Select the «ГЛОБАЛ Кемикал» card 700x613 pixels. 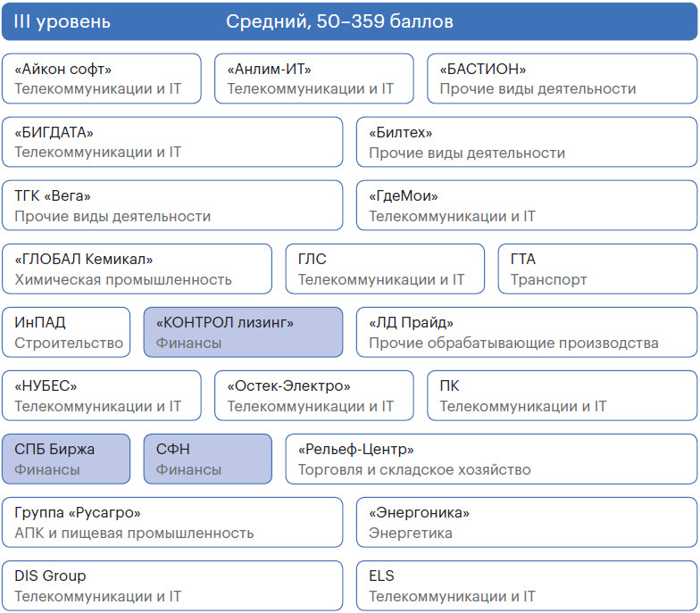pyautogui.click(x=137, y=269)
